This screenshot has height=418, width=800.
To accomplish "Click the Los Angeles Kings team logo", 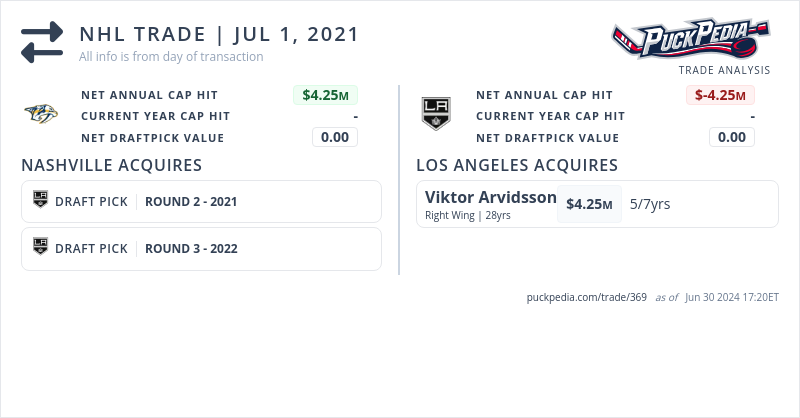I will point(436,114).
